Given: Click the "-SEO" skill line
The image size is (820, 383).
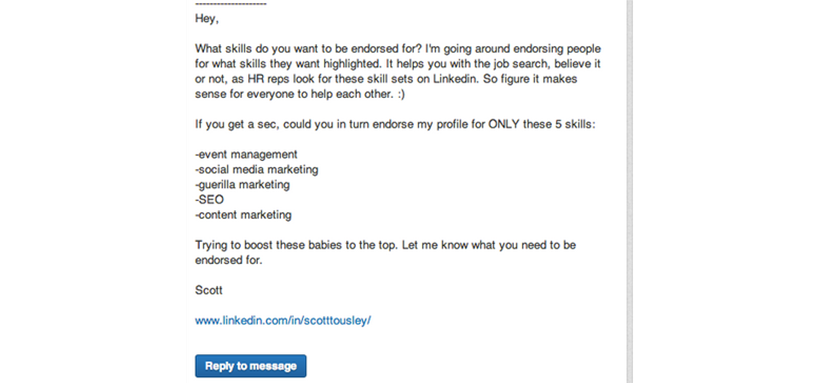Looking at the screenshot, I should [209, 200].
